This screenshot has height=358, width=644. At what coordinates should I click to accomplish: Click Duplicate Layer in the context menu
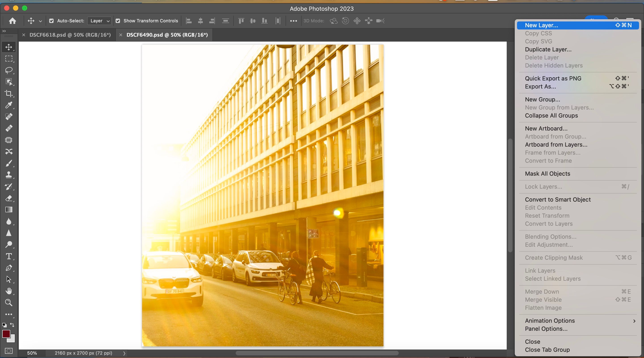548,49
